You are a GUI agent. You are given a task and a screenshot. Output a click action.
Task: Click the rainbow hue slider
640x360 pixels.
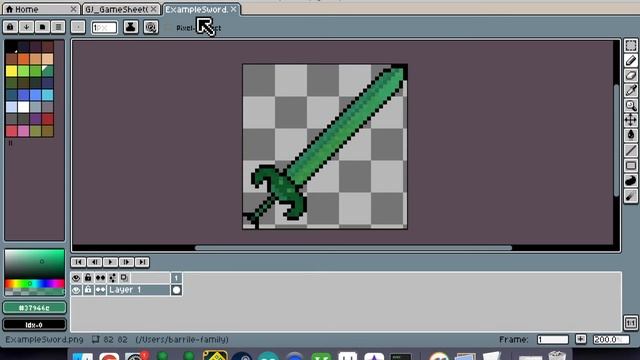click(x=34, y=284)
